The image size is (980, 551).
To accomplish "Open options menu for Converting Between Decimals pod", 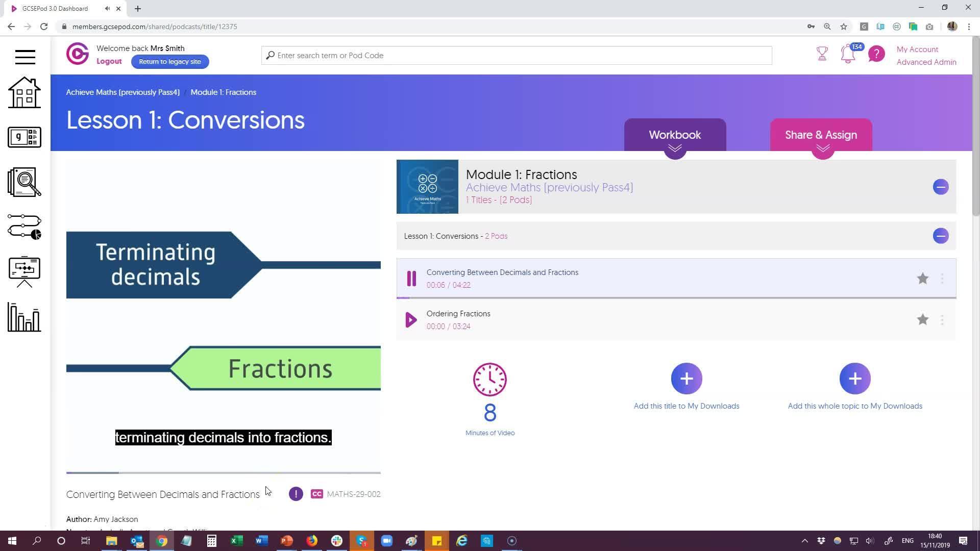I will pyautogui.click(x=942, y=279).
